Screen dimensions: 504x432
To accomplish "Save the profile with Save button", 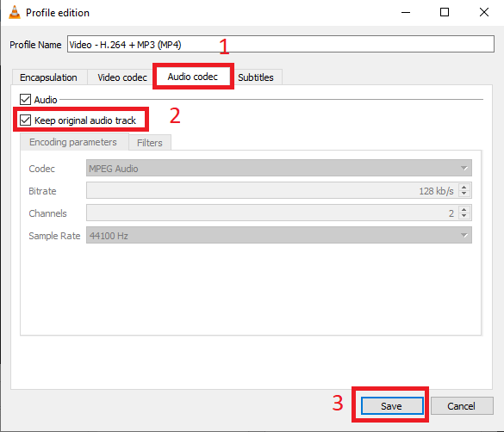I will [391, 406].
